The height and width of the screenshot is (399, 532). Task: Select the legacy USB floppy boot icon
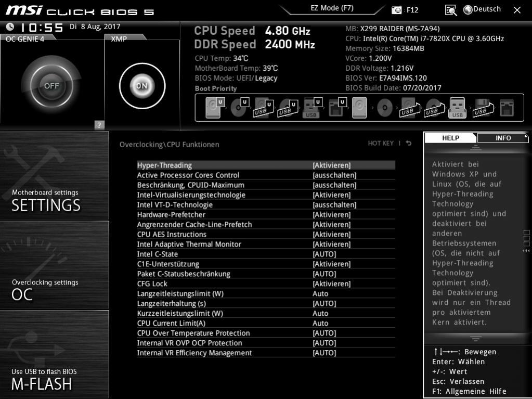tap(483, 108)
